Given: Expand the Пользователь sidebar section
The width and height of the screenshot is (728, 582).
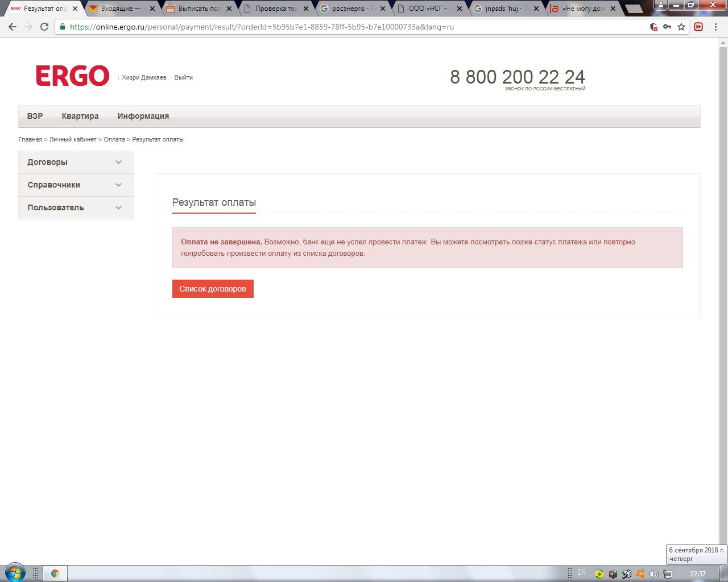Looking at the screenshot, I should point(76,207).
